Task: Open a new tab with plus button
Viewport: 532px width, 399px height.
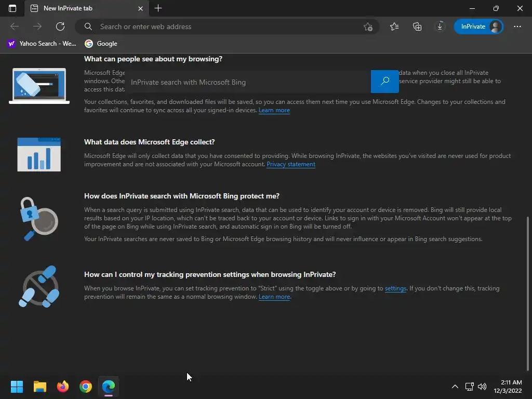Action: [158, 8]
